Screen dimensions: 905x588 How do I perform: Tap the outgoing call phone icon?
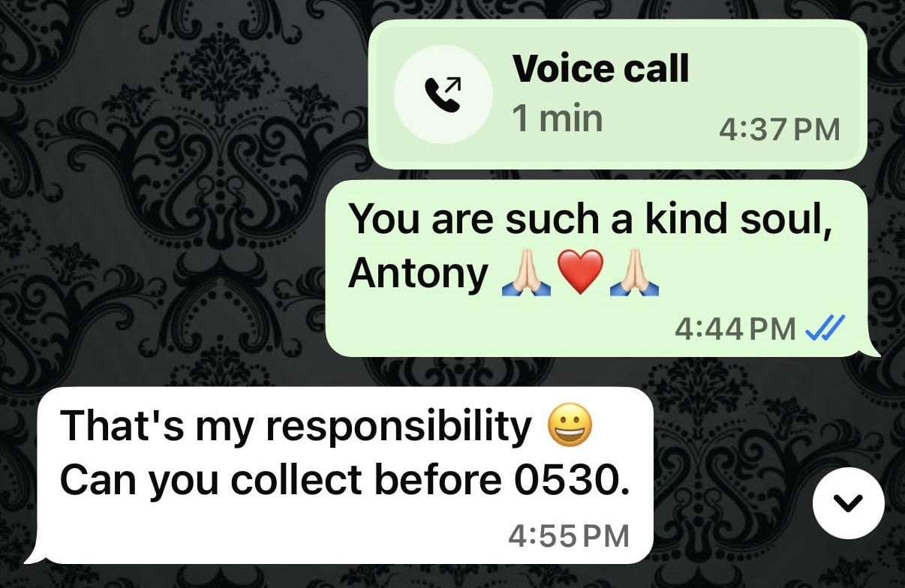tap(443, 94)
